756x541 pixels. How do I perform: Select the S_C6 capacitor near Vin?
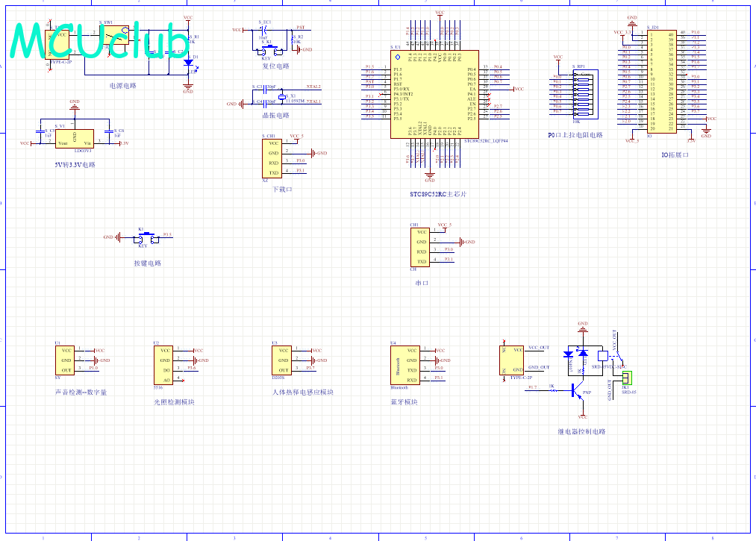pyautogui.click(x=108, y=131)
